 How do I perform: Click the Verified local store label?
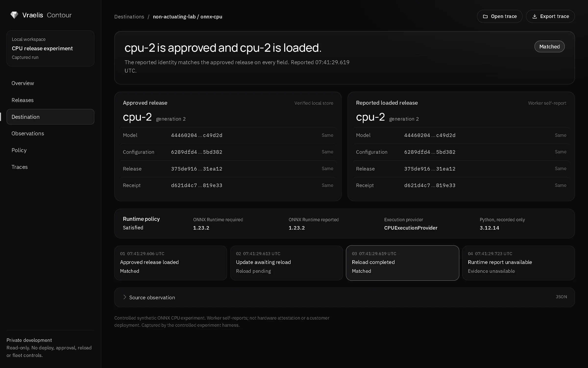click(x=314, y=103)
